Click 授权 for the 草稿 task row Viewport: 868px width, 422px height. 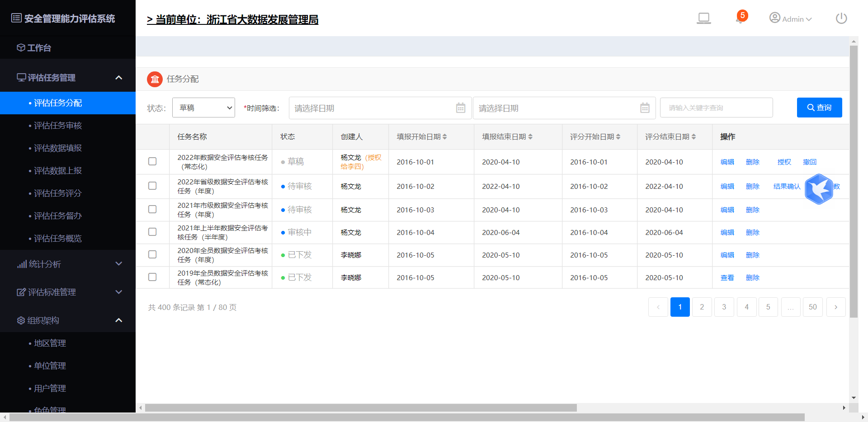tap(784, 162)
